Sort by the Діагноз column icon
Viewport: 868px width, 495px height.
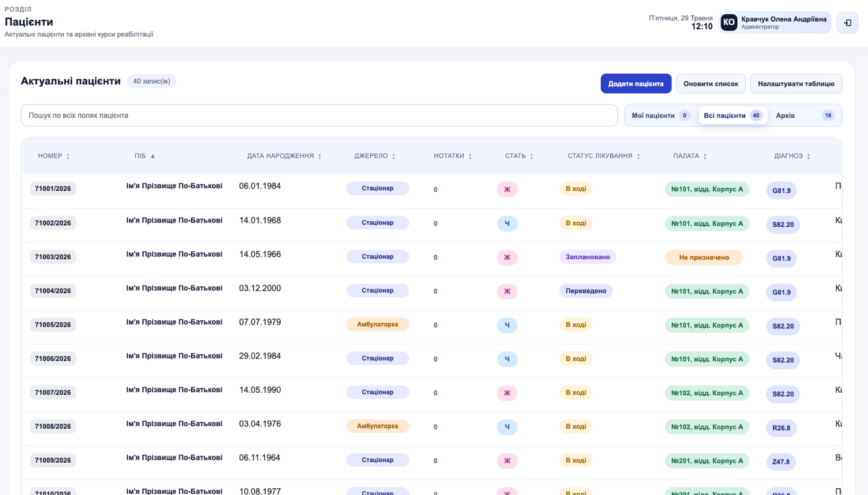point(808,156)
